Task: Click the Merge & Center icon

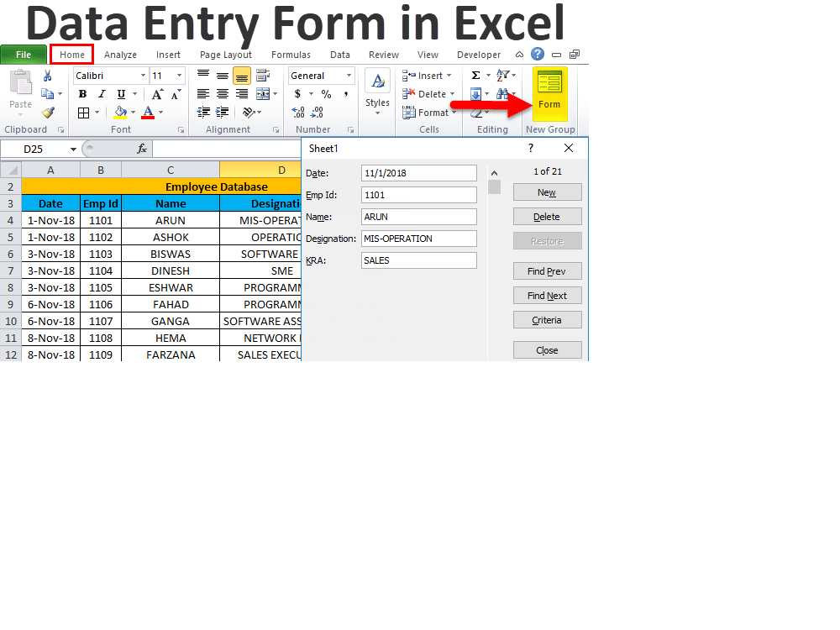Action: [x=265, y=92]
